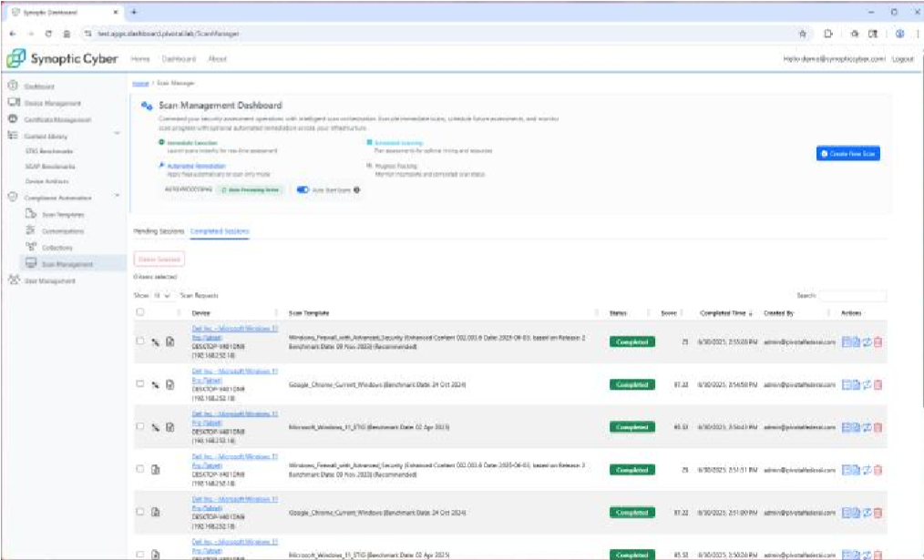Image resolution: width=924 pixels, height=560 pixels.
Task: Click About in the top navigation
Action: (217, 58)
